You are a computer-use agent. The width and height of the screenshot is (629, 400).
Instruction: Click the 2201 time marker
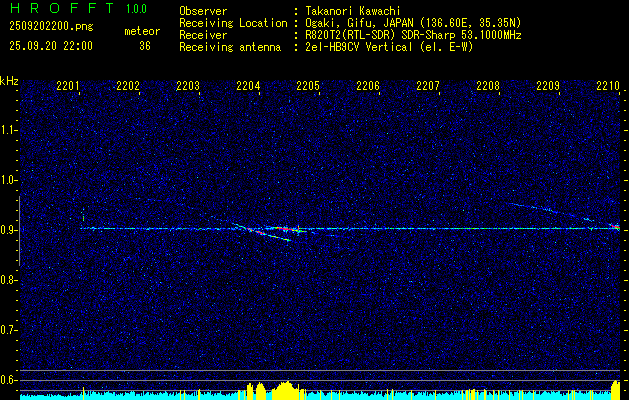[68, 85]
